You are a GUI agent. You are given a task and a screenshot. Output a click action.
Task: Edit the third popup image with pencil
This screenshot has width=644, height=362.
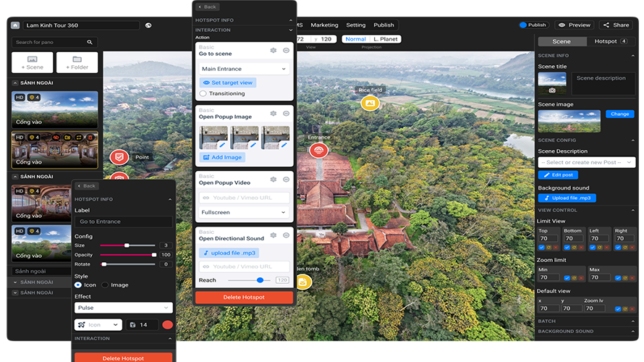click(284, 145)
